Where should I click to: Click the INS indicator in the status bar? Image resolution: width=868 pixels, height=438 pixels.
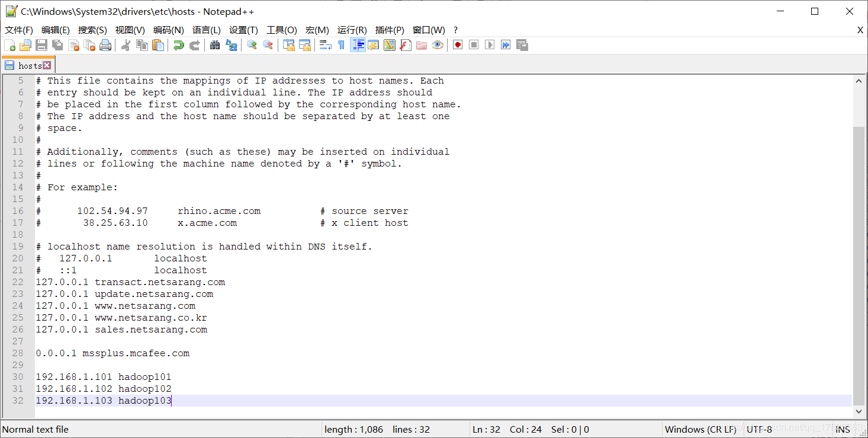tap(843, 430)
